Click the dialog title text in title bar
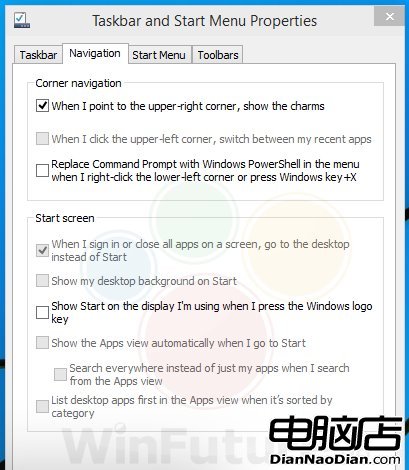The width and height of the screenshot is (409, 470). click(x=204, y=21)
